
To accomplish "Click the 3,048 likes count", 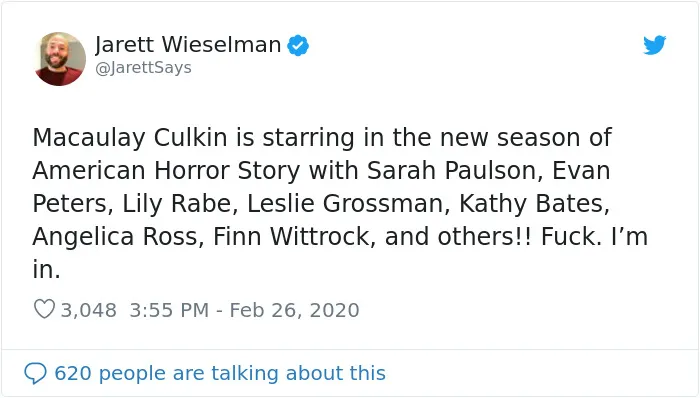I will tap(88, 310).
